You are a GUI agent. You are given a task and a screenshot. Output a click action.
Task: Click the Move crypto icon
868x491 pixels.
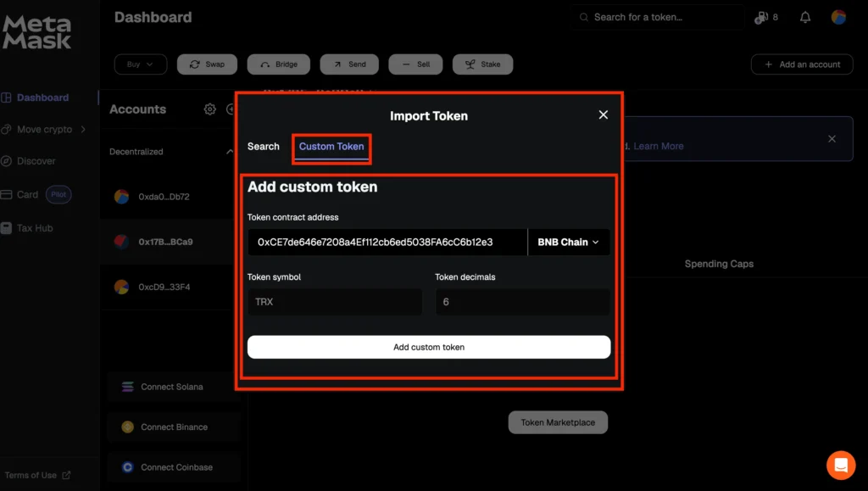pos(6,129)
